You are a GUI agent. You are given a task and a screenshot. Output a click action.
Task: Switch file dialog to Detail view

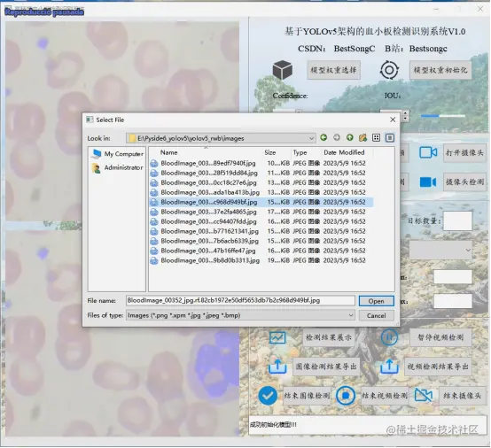click(390, 137)
